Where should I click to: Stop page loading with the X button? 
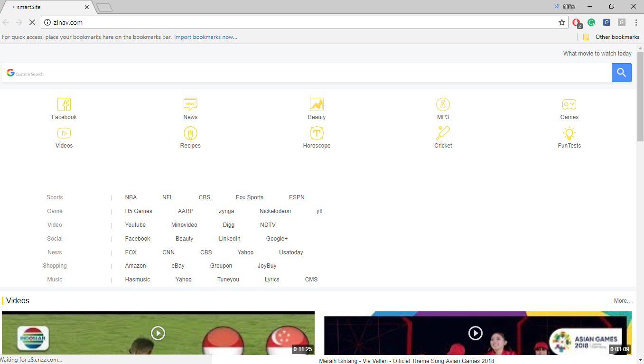coord(31,22)
